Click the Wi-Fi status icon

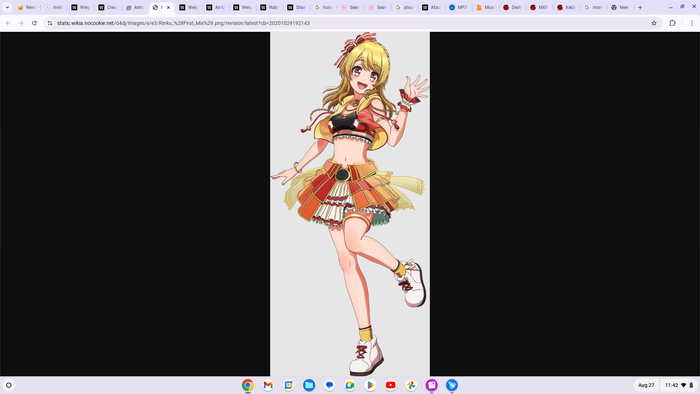(683, 385)
